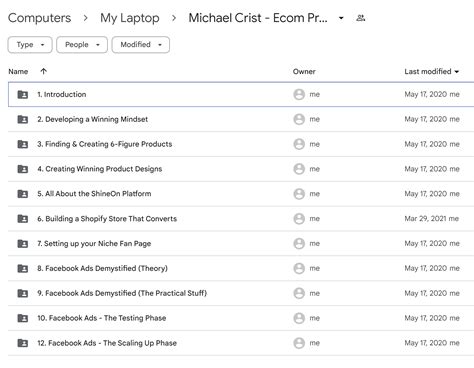
Task: Select 7. Setting up your Niche Fan Page
Action: point(94,244)
